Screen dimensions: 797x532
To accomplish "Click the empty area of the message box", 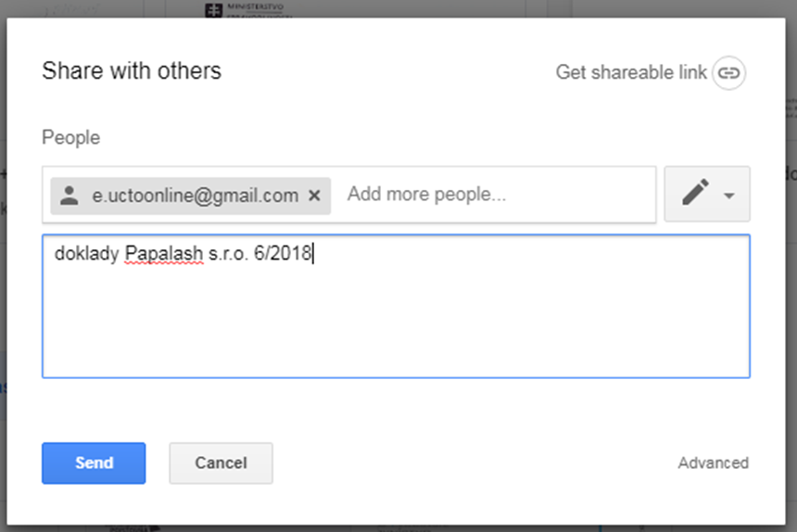I will pos(396,325).
